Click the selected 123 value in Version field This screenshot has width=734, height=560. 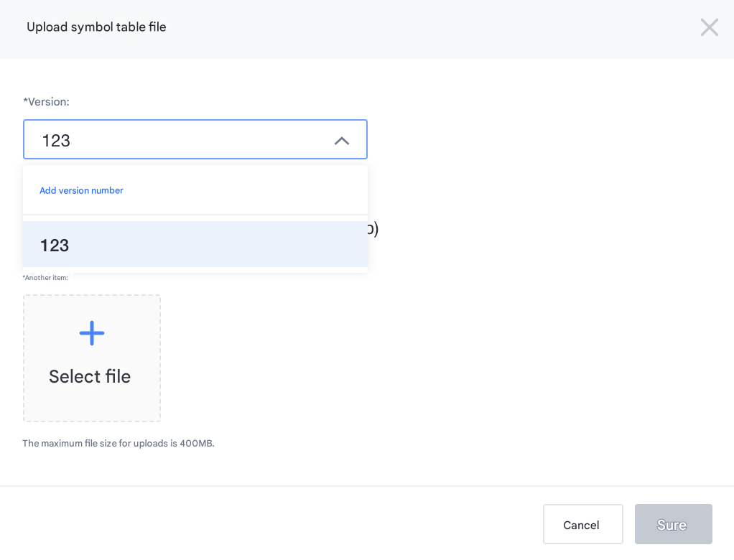click(x=56, y=141)
